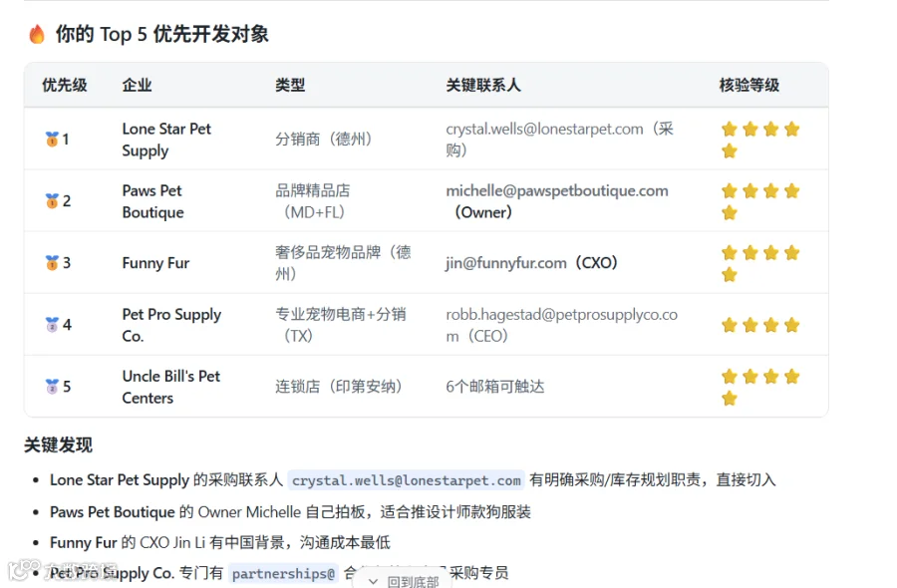Click jin@funnyfur.com email address
The height and width of the screenshot is (588, 897).
(x=505, y=263)
